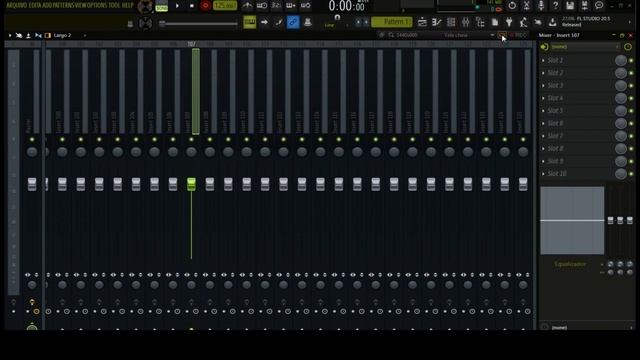This screenshot has width=640, height=360.
Task: Toggle Slot 8 enable LED
Action: pos(631,149)
